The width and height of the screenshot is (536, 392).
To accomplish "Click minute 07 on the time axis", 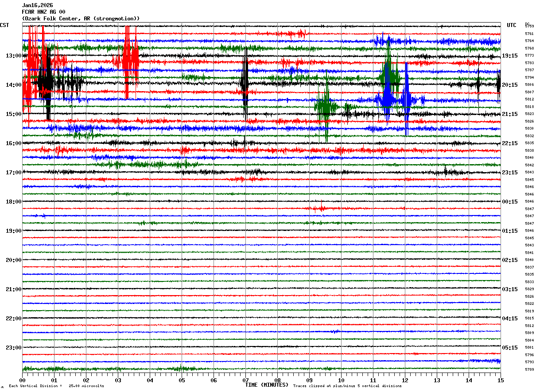I will [245, 380].
